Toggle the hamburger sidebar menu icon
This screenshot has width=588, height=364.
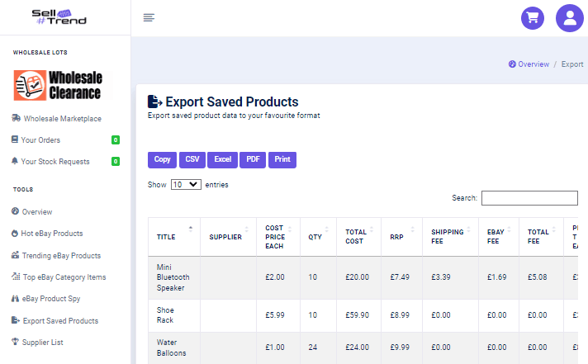149,17
